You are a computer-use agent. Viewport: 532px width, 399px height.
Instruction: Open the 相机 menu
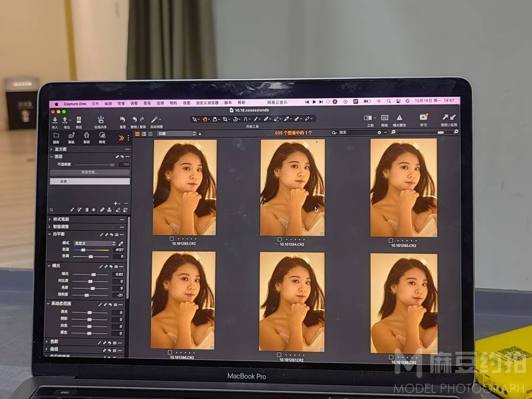tap(173, 103)
